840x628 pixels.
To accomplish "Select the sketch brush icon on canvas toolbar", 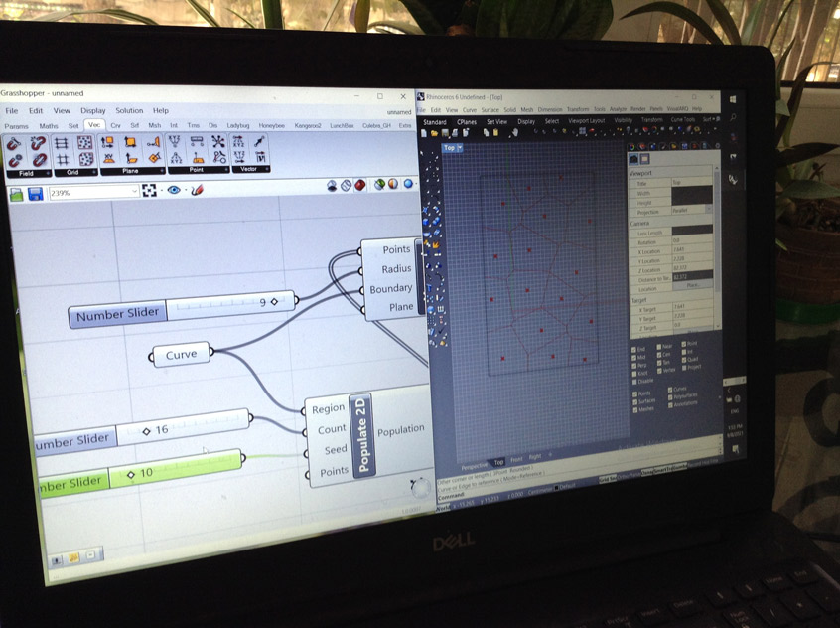I will coord(197,189).
